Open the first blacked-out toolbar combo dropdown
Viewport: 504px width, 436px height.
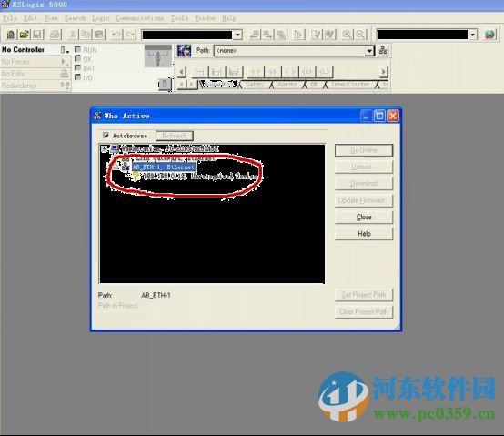237,35
